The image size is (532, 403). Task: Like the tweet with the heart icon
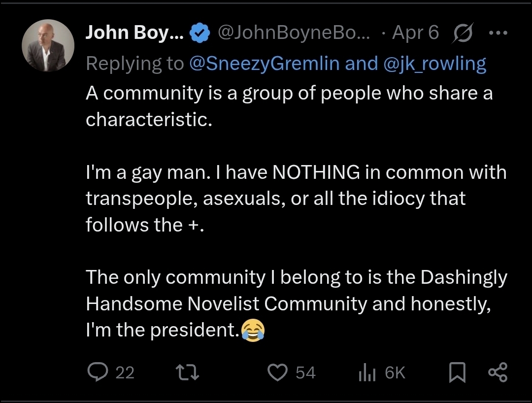click(277, 372)
